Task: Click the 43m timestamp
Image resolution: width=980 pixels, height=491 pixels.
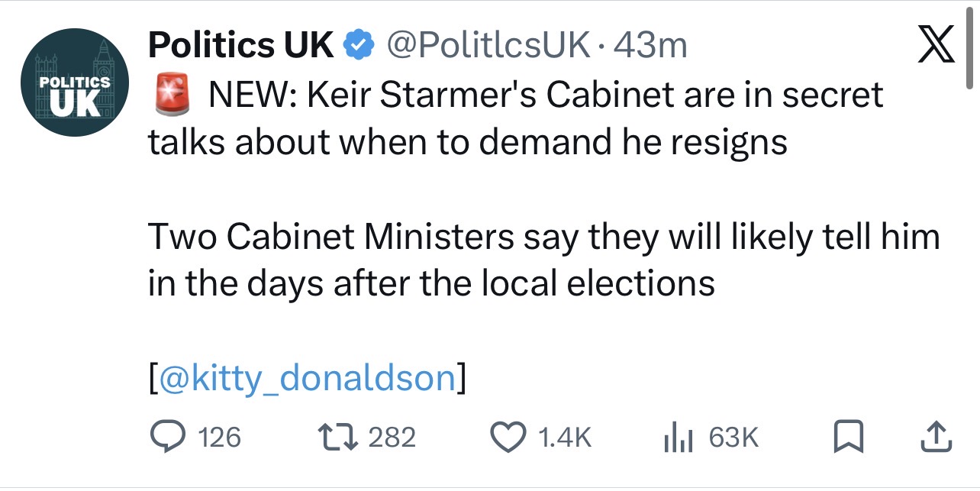Action: 650,47
